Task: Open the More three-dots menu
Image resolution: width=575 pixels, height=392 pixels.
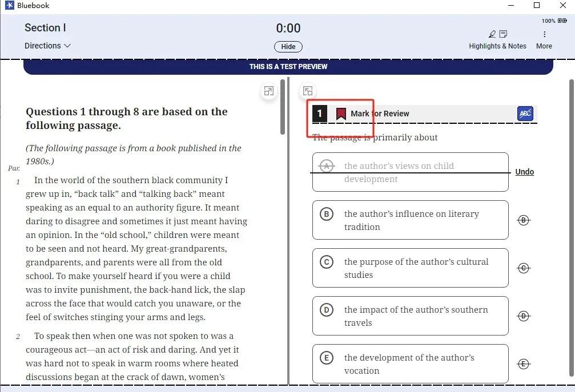Action: click(x=544, y=34)
